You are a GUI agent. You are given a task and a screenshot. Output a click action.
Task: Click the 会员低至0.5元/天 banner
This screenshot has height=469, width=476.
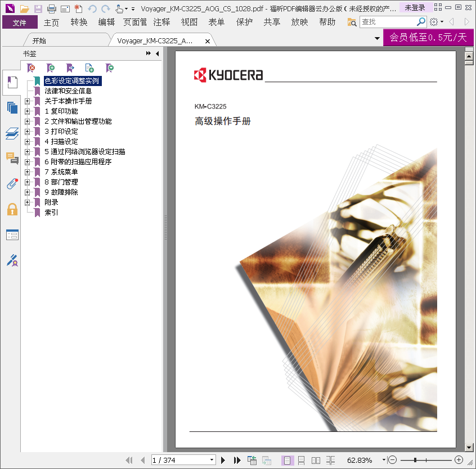428,37
